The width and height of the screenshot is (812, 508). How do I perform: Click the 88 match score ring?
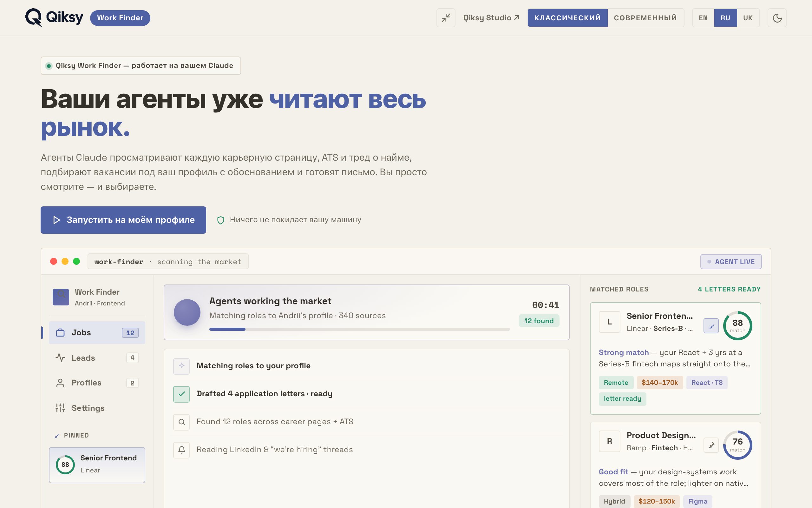pyautogui.click(x=737, y=326)
